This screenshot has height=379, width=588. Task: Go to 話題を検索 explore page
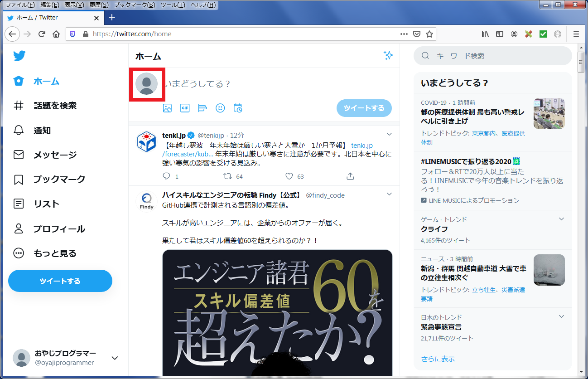pos(45,106)
